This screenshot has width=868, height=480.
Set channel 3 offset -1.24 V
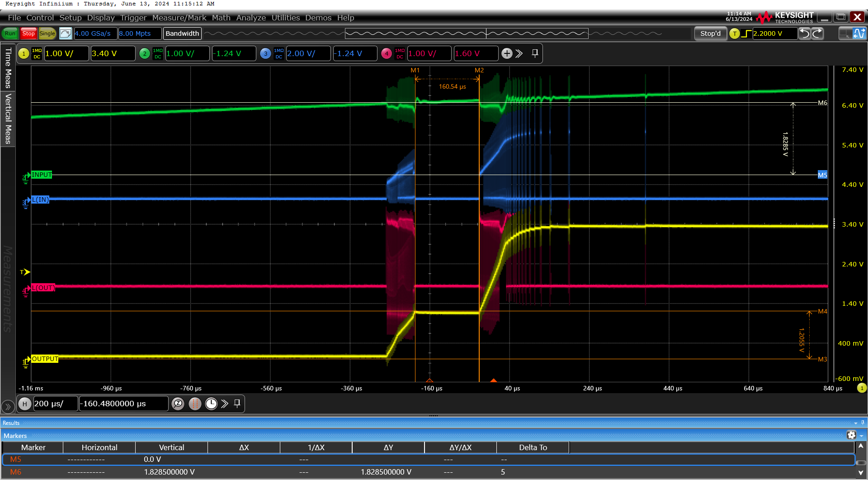coord(355,53)
